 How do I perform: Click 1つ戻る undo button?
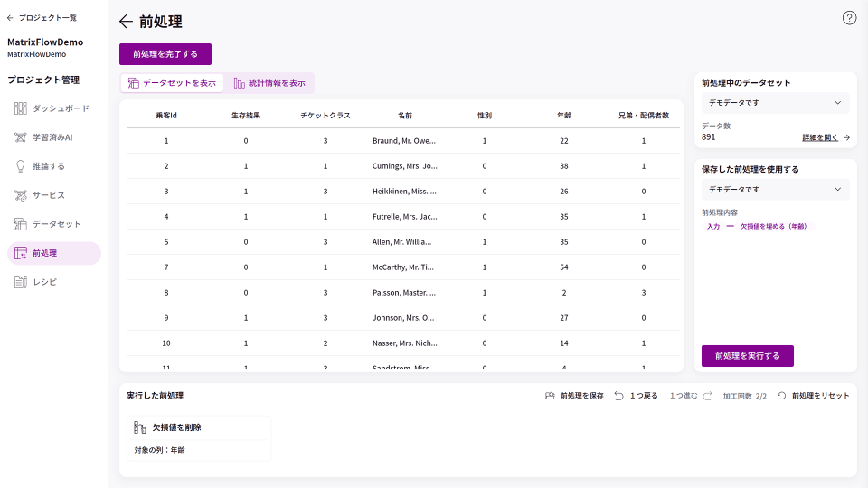pyautogui.click(x=636, y=396)
